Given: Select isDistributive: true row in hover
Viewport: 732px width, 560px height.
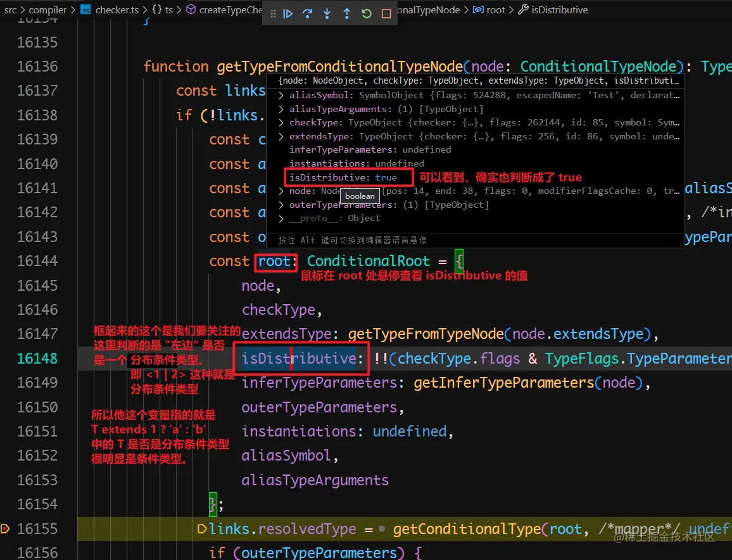Looking at the screenshot, I should coord(343,177).
